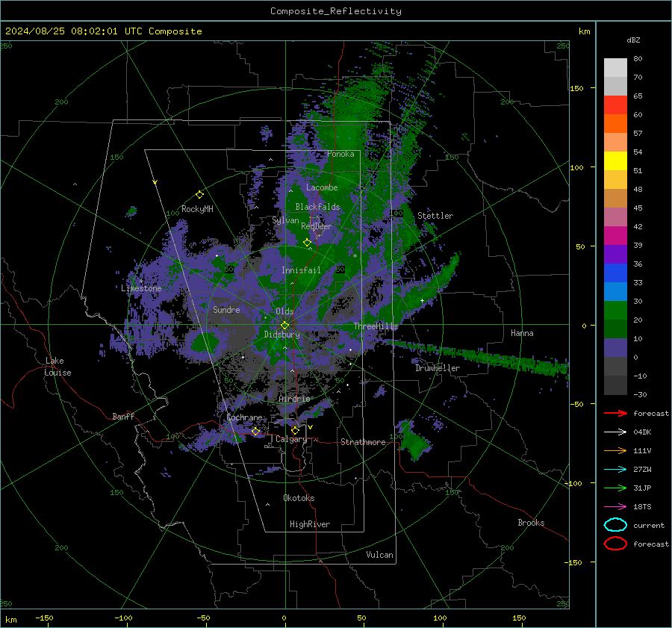Click the Ponoka city label
672x628 pixels.
[340, 154]
